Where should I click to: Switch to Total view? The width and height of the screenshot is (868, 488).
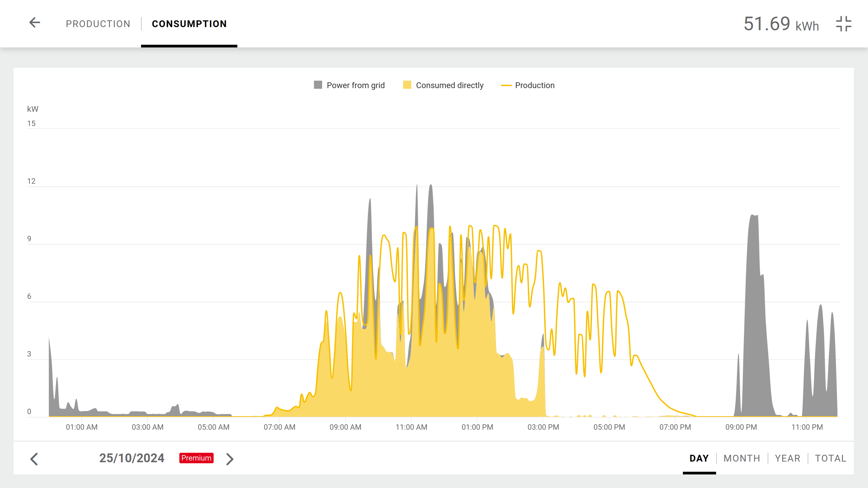(x=831, y=458)
